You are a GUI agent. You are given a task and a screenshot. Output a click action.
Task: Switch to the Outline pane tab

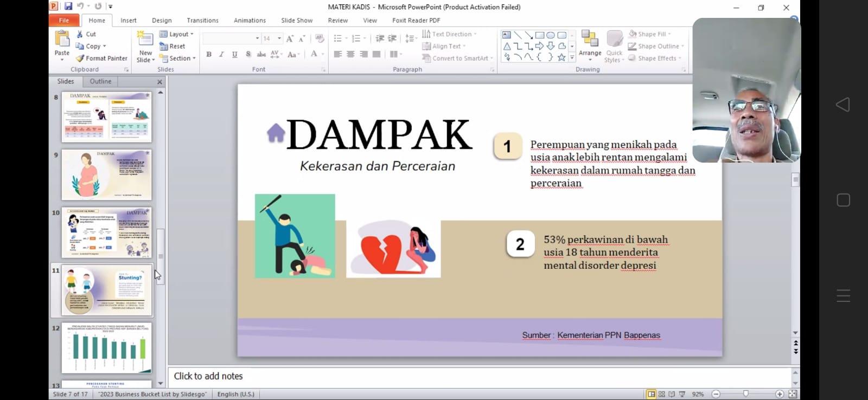(100, 81)
